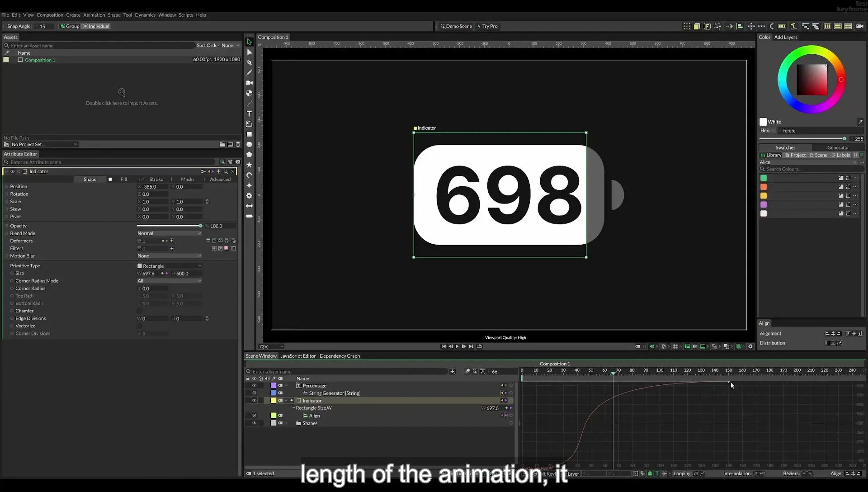This screenshot has height=492, width=868.
Task: Expand the Shapes layer group
Action: tap(286, 423)
